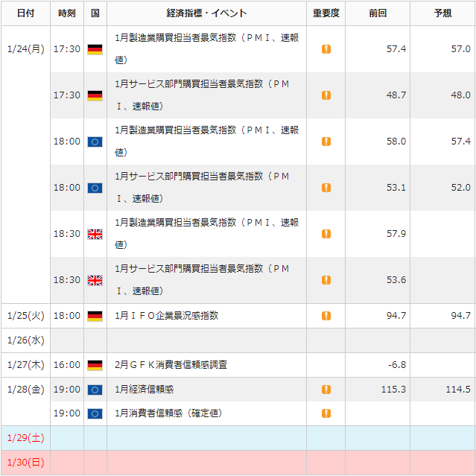The height and width of the screenshot is (476, 476).
Task: Click the 時刻 column header
Action: point(67,13)
